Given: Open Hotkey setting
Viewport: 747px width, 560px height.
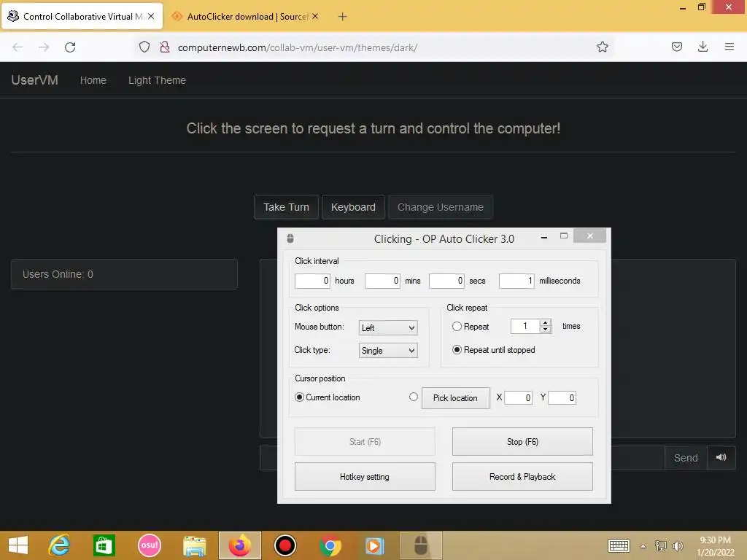Looking at the screenshot, I should coord(365,477).
